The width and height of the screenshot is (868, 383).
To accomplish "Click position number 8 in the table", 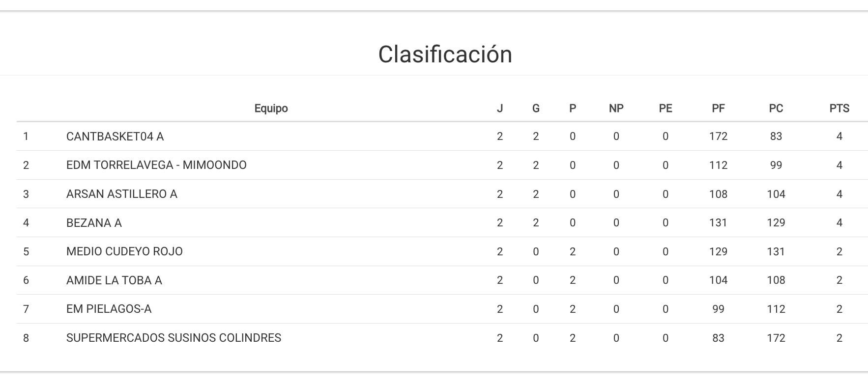I will click(x=26, y=338).
